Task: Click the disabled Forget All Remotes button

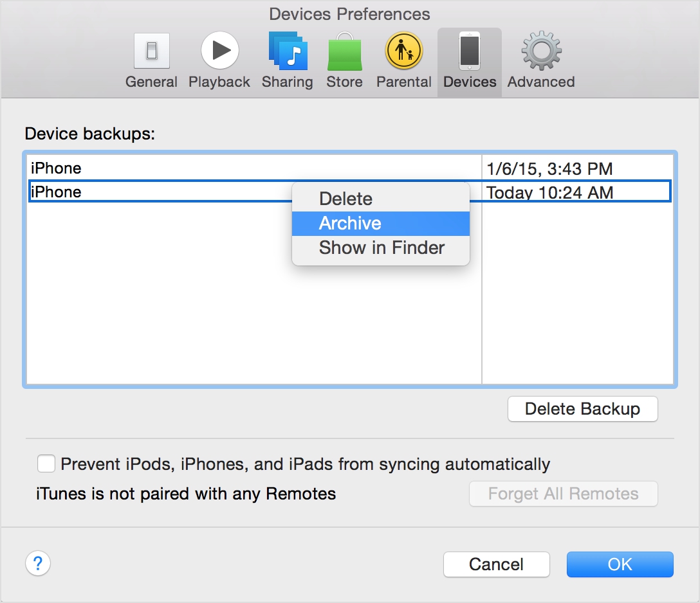Action: pos(563,494)
